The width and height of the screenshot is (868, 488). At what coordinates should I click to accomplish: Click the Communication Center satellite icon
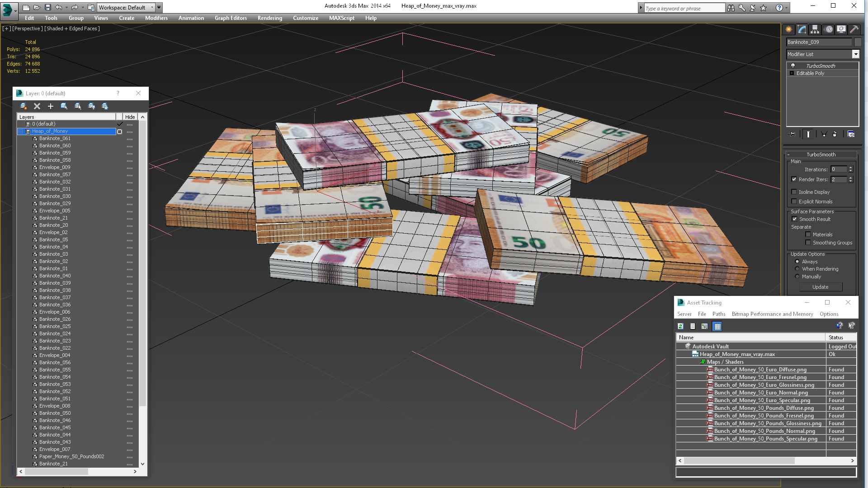(x=753, y=8)
